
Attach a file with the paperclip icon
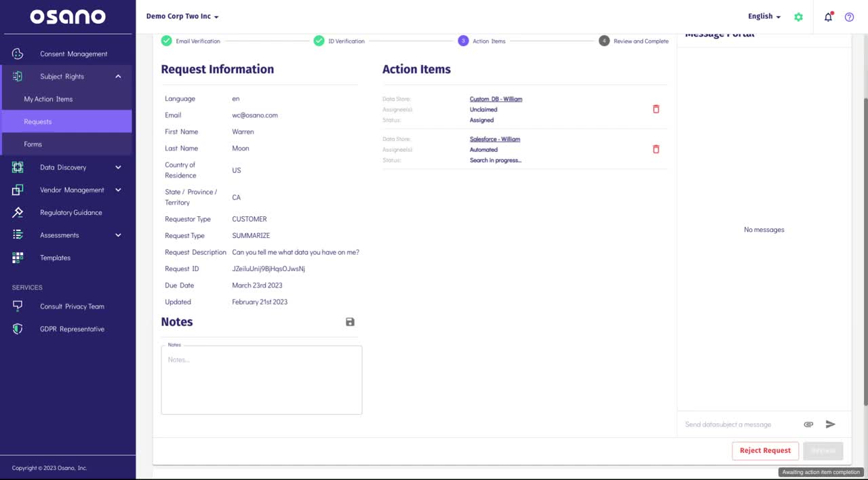point(808,424)
